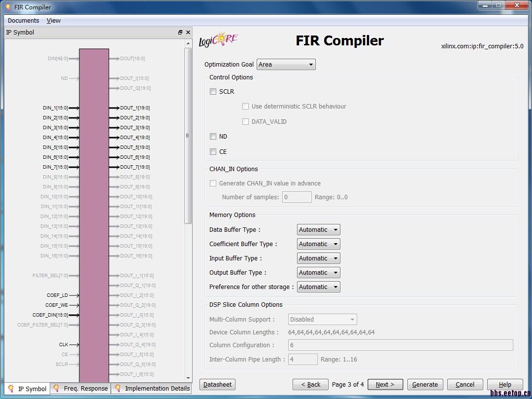Click the Column Configuration field
The height and width of the screenshot is (399, 532).
coord(400,345)
